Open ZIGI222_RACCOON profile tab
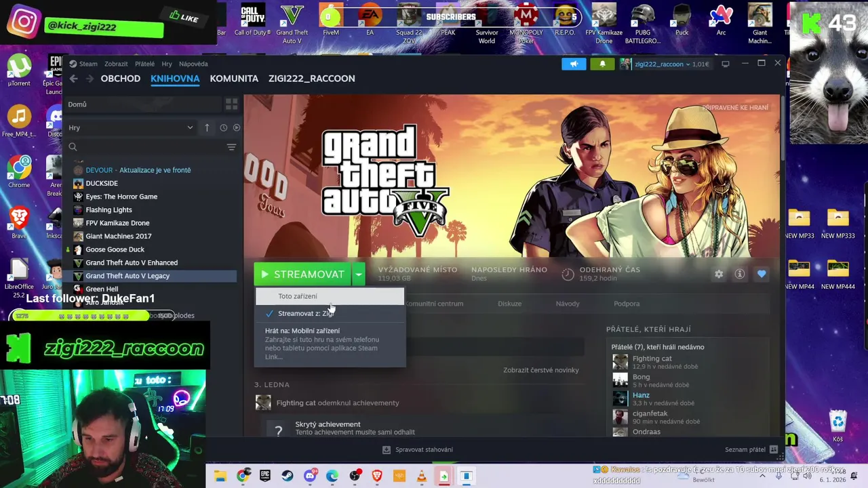 point(312,79)
